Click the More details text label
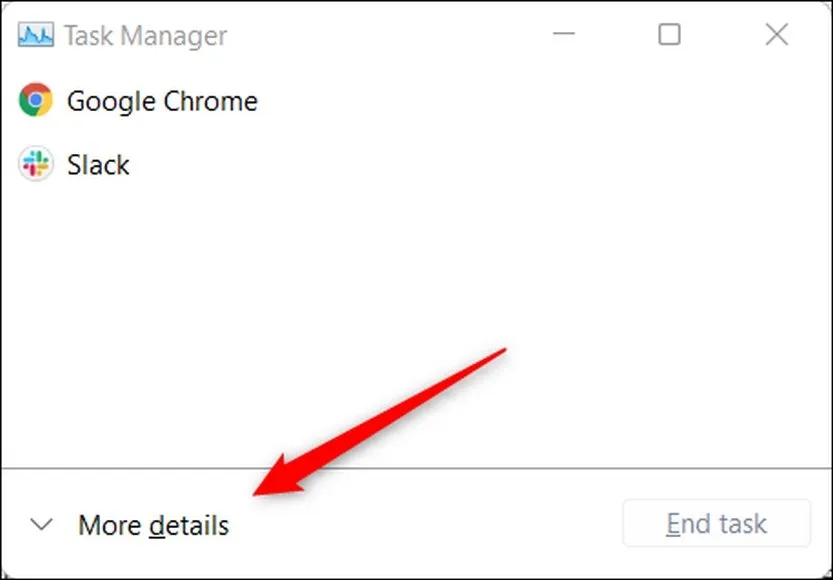 click(x=153, y=525)
